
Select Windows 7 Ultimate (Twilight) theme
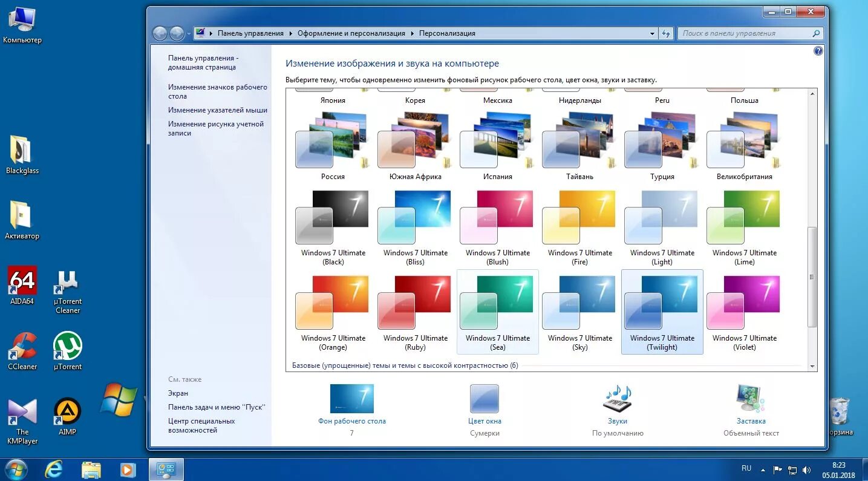point(662,312)
